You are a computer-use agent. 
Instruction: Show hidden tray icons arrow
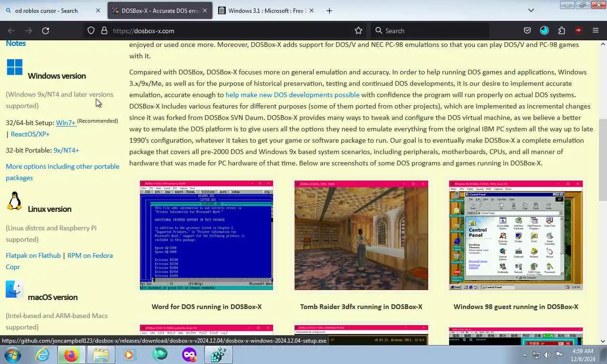(x=524, y=355)
